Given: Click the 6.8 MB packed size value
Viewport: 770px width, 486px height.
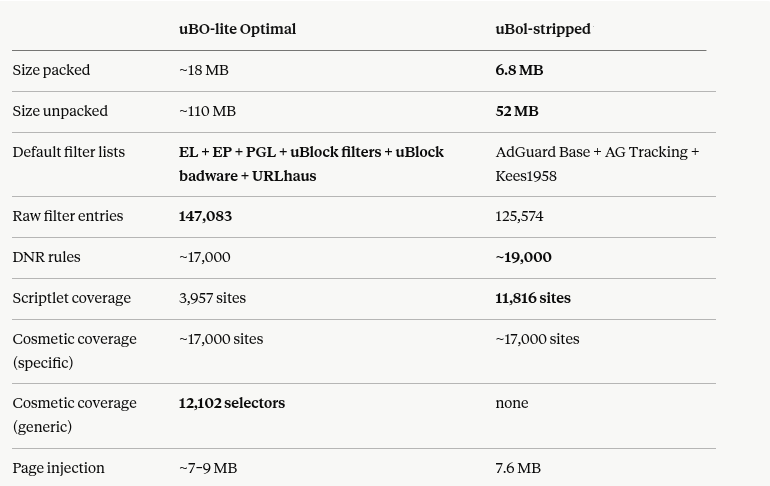Looking at the screenshot, I should tap(519, 70).
